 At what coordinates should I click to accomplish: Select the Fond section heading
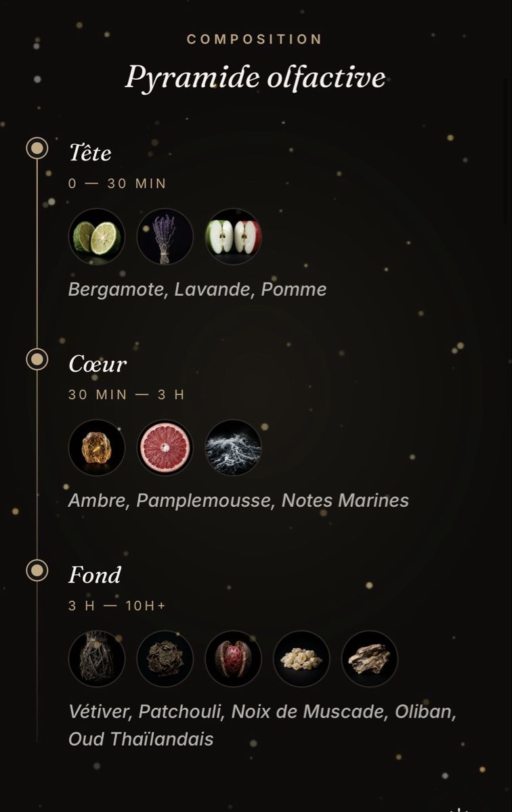pos(95,575)
